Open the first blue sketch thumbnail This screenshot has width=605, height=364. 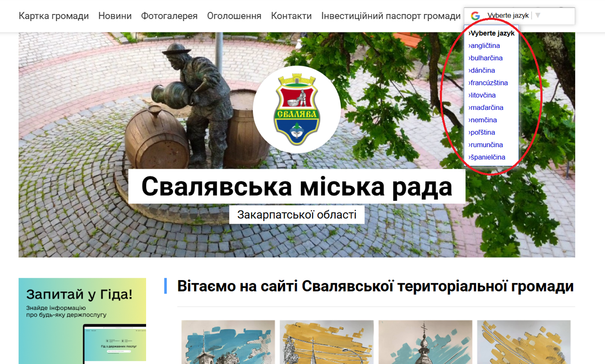pyautogui.click(x=228, y=342)
